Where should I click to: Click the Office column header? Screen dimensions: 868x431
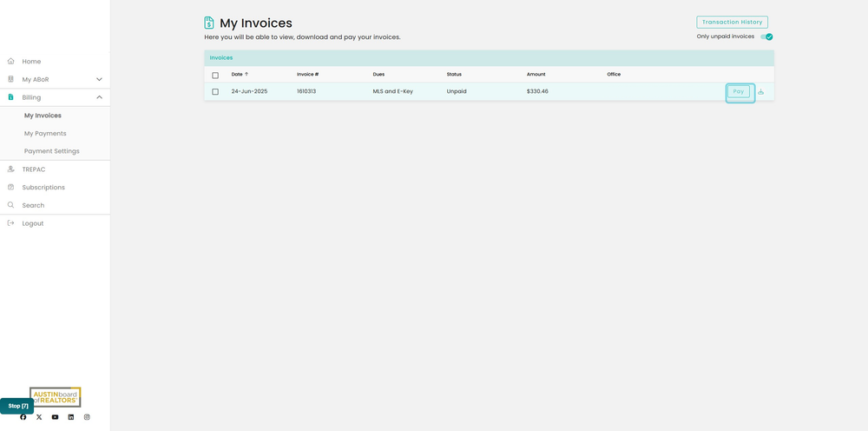(x=614, y=74)
